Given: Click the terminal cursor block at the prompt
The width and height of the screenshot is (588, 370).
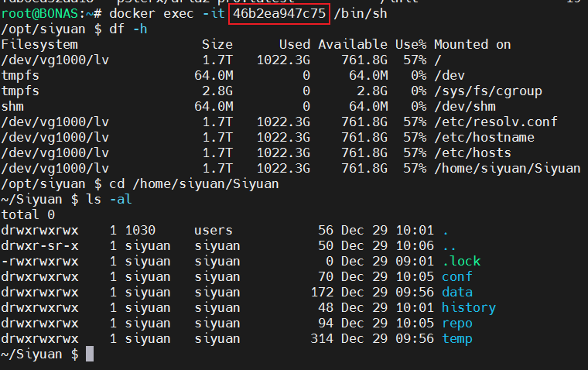Looking at the screenshot, I should click(90, 354).
